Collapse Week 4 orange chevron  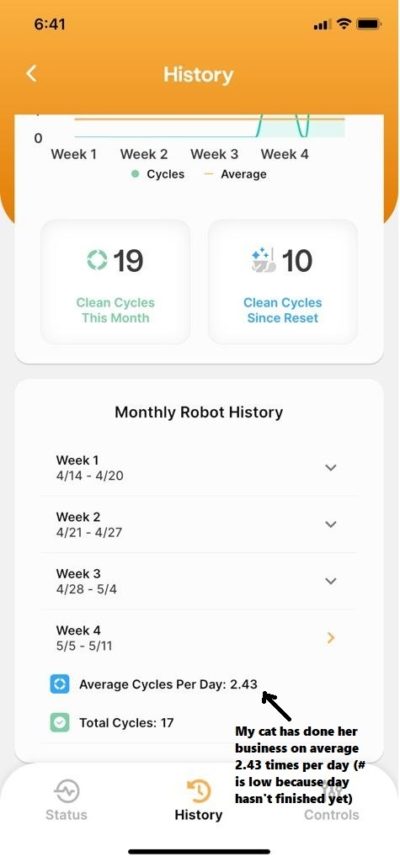coord(330,638)
